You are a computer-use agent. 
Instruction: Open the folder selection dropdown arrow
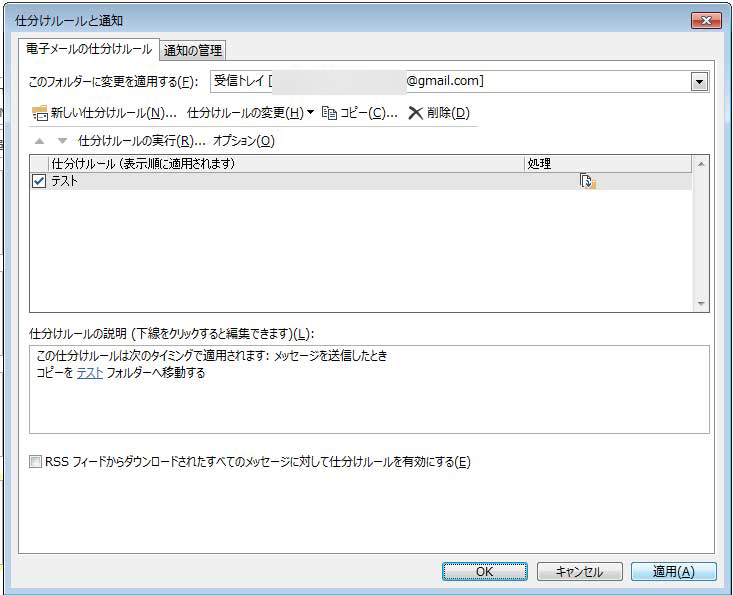699,82
